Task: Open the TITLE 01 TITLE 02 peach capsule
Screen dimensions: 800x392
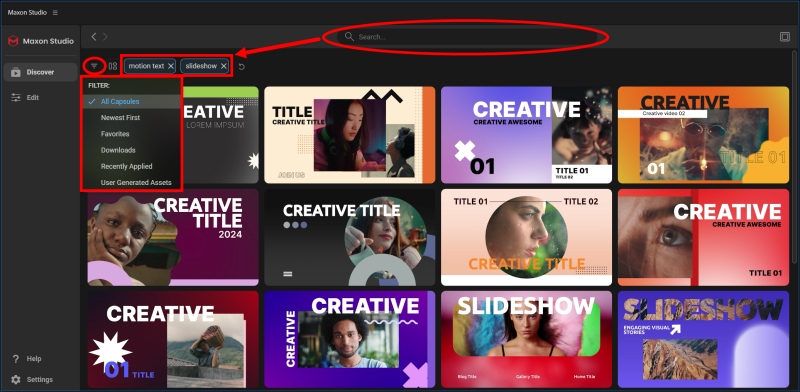Action: (x=526, y=237)
